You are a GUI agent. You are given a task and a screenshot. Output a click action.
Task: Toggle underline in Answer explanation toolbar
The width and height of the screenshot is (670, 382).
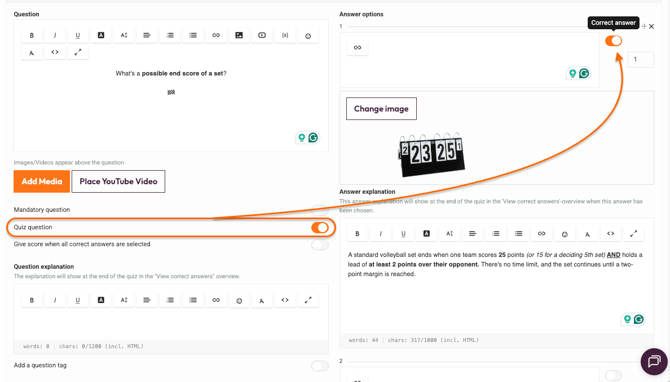click(x=404, y=234)
